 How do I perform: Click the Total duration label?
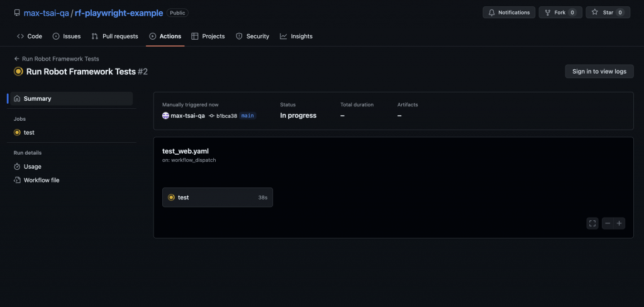point(357,105)
